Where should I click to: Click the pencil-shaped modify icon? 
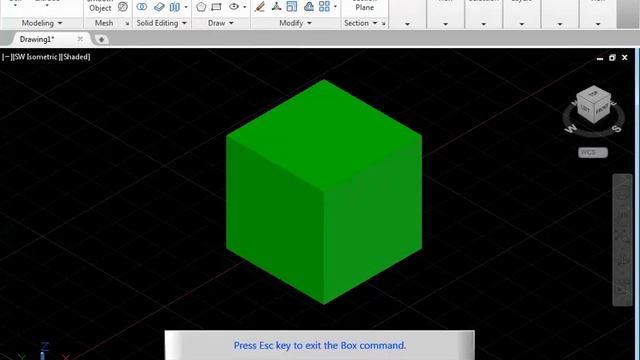(x=260, y=7)
